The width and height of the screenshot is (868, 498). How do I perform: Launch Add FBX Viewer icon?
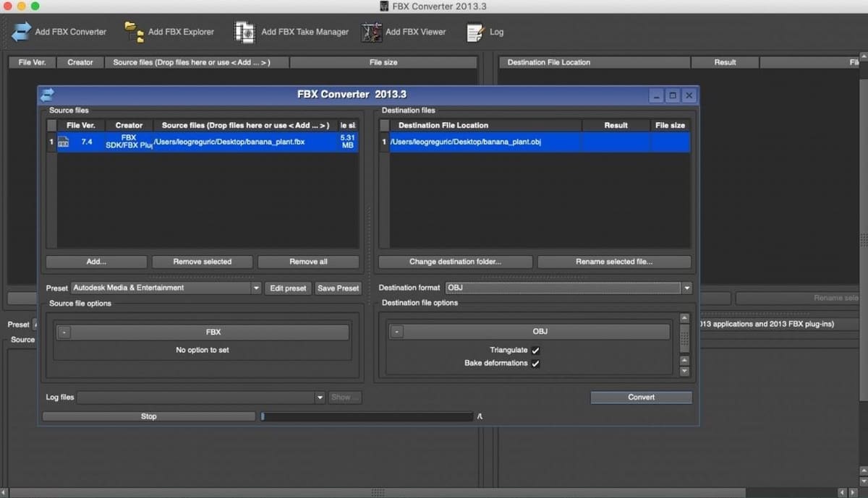point(372,32)
